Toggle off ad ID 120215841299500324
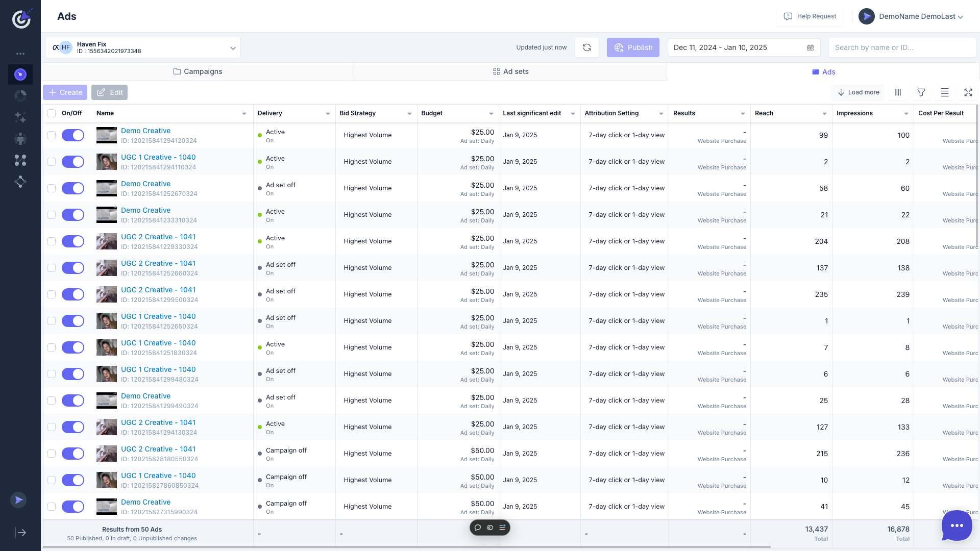The height and width of the screenshot is (551, 980). point(73,294)
